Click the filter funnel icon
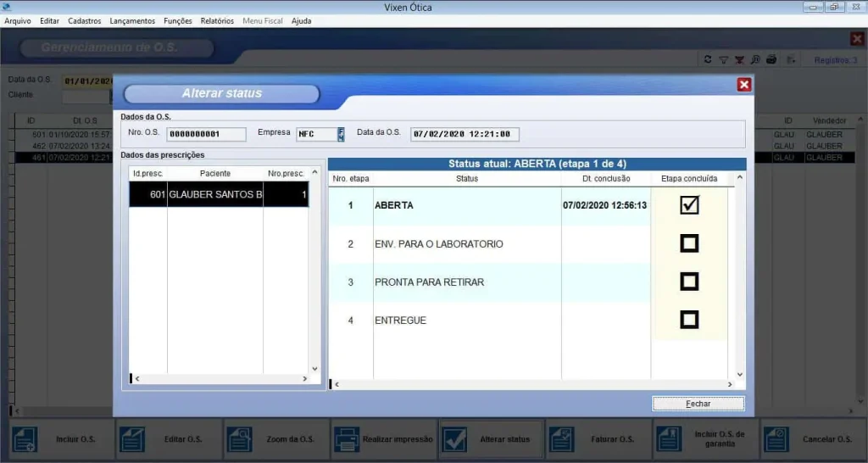 point(723,59)
